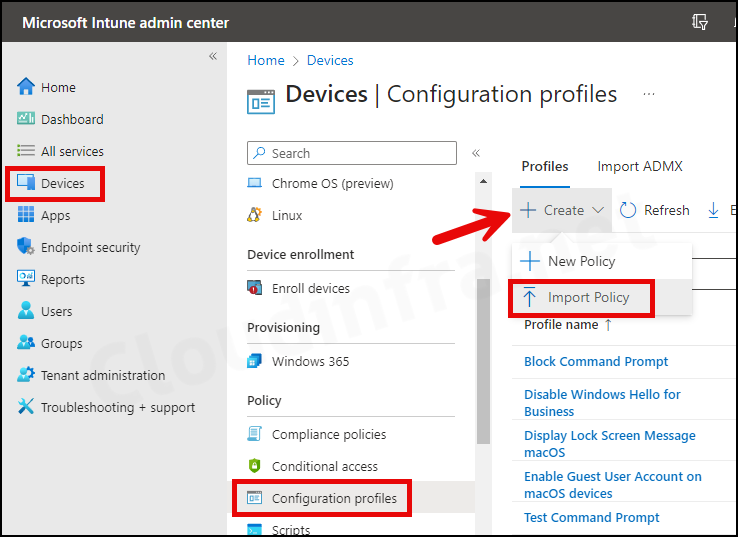Open Display Lock Screen Message macOS profile
This screenshot has width=738, height=537.
[x=610, y=443]
